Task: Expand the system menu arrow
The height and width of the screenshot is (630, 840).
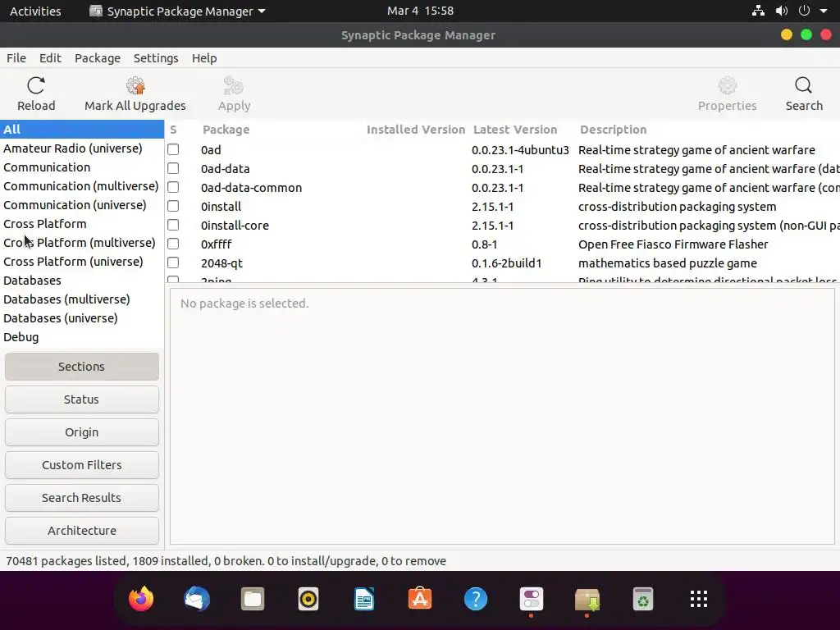Action: coord(824,11)
